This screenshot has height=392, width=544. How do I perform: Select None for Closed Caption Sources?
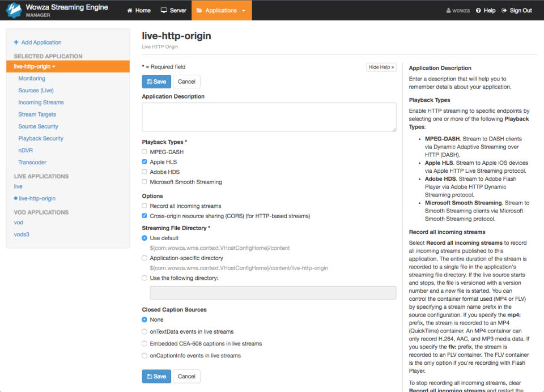[144, 319]
